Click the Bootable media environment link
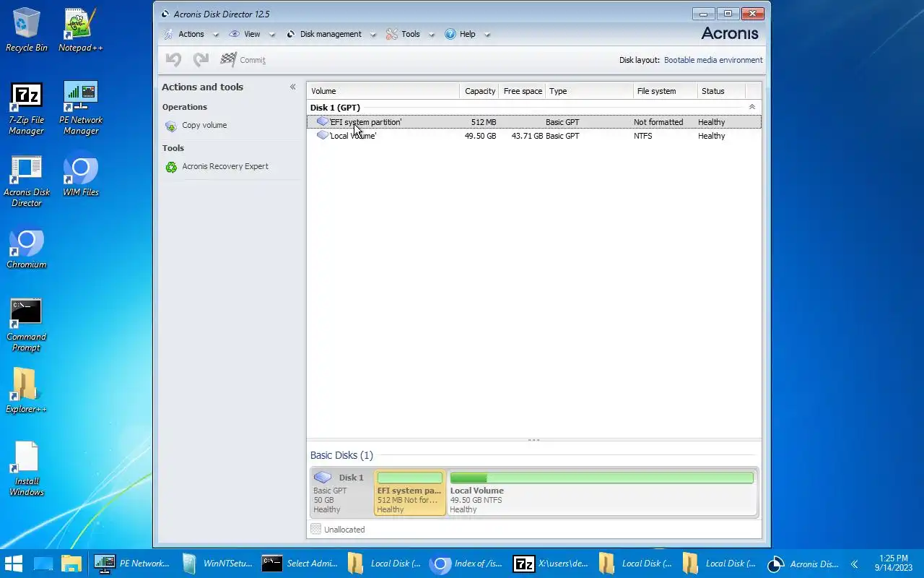Screen dimensions: 924x578 click(713, 61)
